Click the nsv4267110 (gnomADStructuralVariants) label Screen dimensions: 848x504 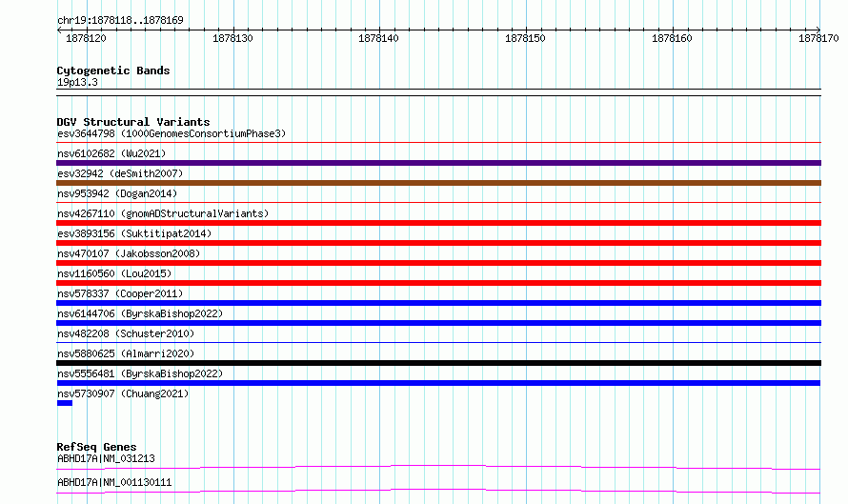click(x=163, y=213)
